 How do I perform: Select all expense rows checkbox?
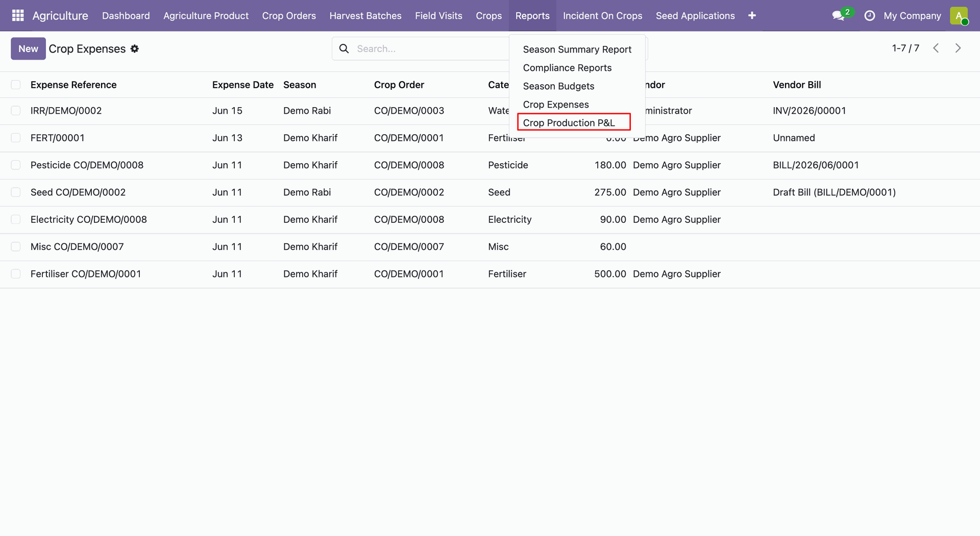16,85
